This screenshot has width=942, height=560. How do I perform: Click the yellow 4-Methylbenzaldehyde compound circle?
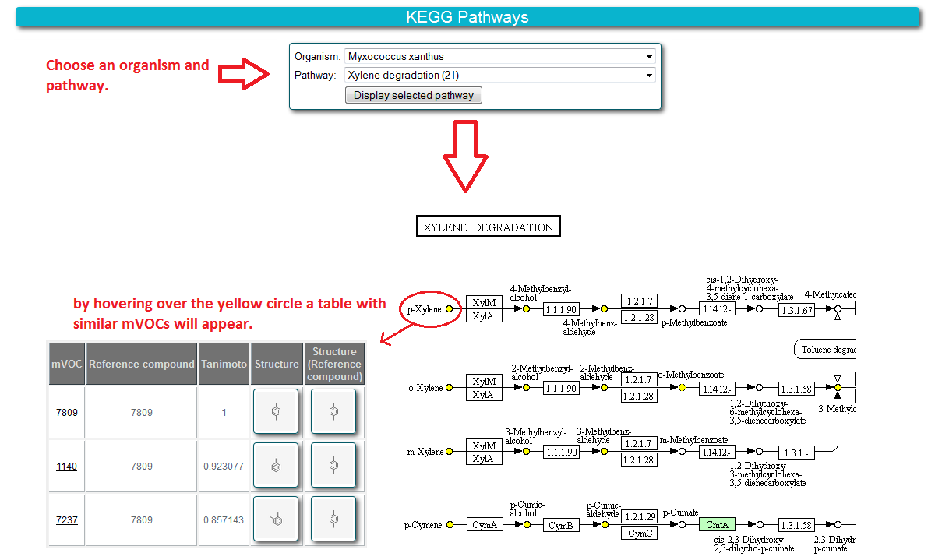pyautogui.click(x=604, y=309)
